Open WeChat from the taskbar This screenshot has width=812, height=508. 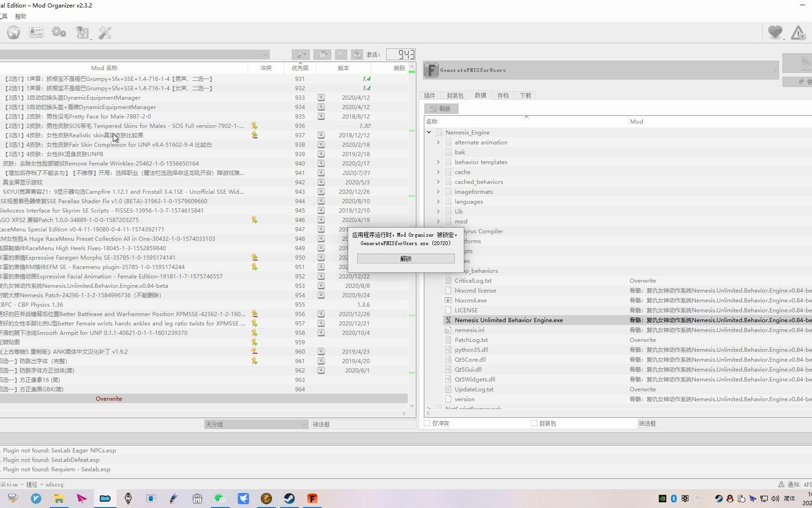click(x=220, y=499)
